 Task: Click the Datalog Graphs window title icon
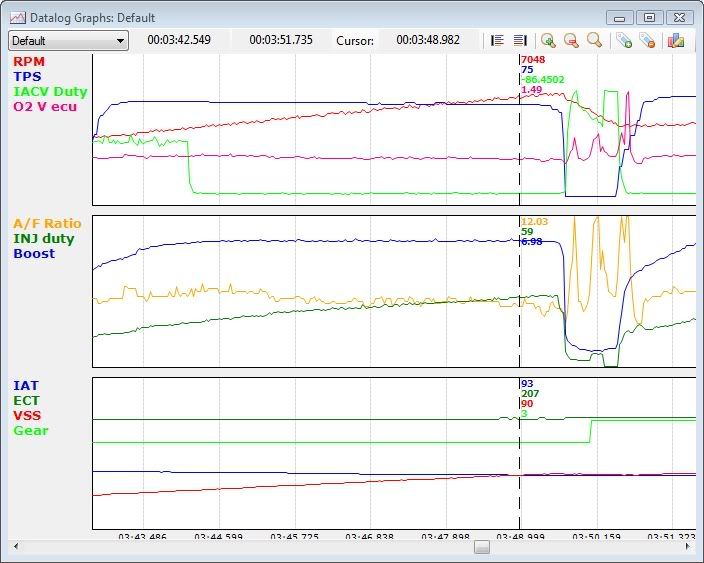(18, 18)
